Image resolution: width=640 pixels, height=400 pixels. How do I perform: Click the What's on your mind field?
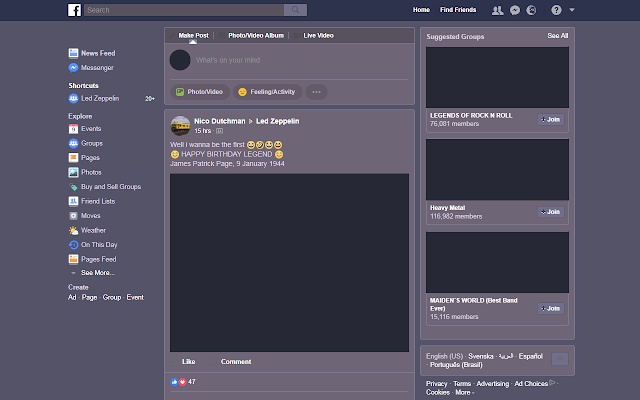tap(290, 60)
